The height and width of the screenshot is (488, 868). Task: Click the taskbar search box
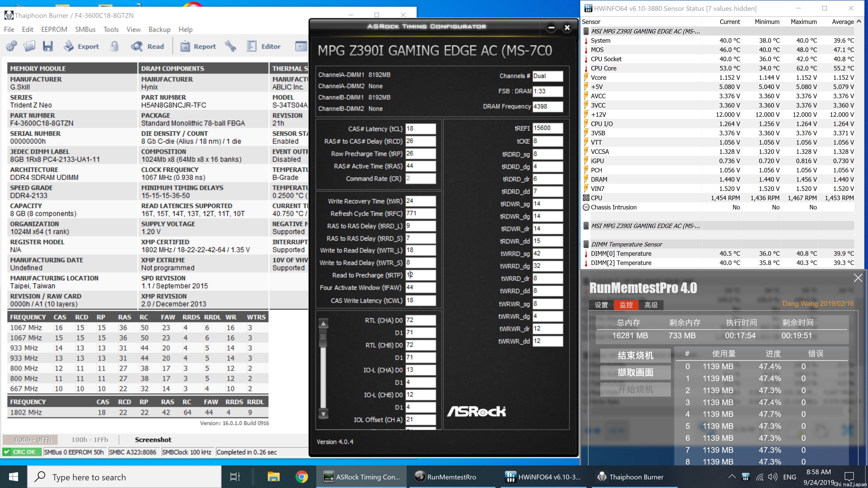(x=124, y=477)
